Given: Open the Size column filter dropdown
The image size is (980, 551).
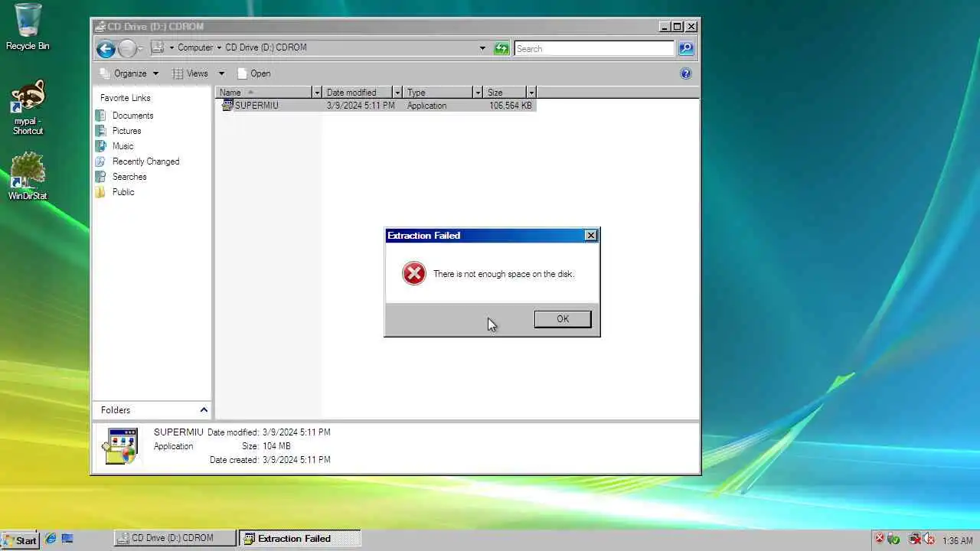Looking at the screenshot, I should pyautogui.click(x=531, y=93).
